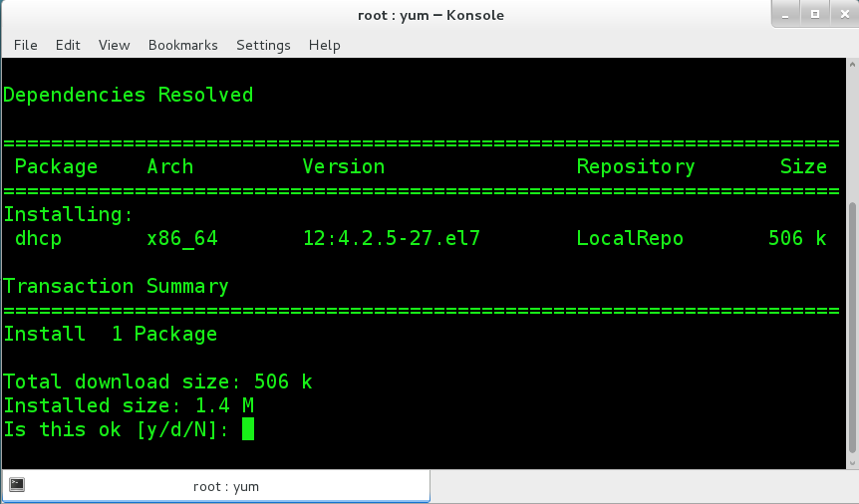
Task: Click the 'Installed size: 1.4 M' line
Action: click(129, 405)
